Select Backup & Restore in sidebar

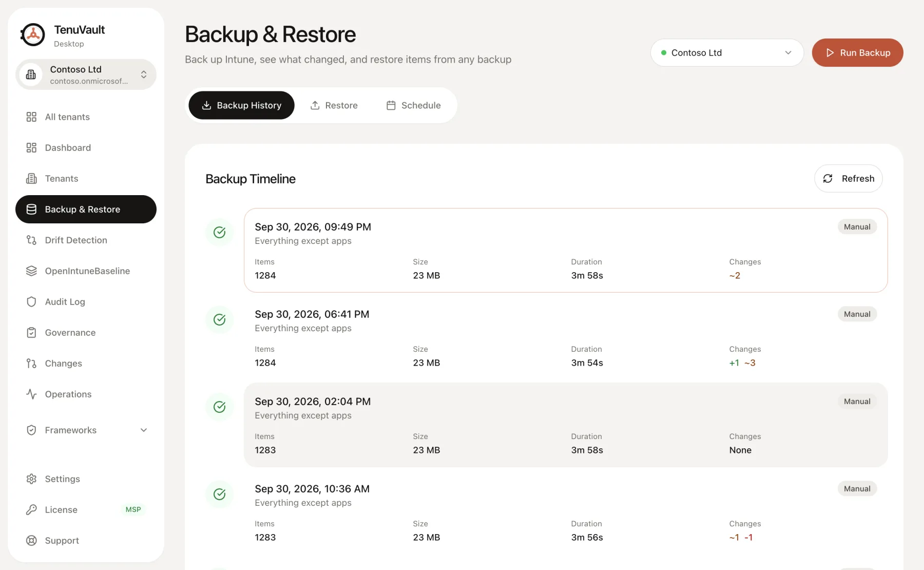tap(86, 210)
